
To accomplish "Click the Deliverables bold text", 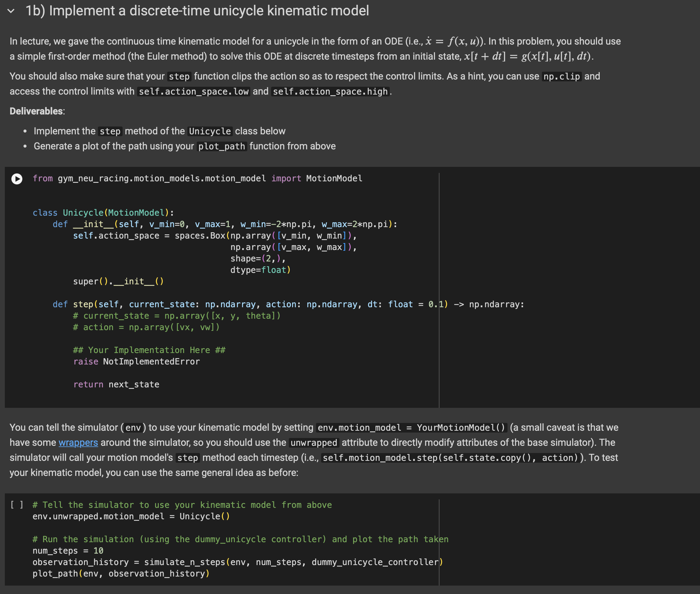I will pos(36,111).
